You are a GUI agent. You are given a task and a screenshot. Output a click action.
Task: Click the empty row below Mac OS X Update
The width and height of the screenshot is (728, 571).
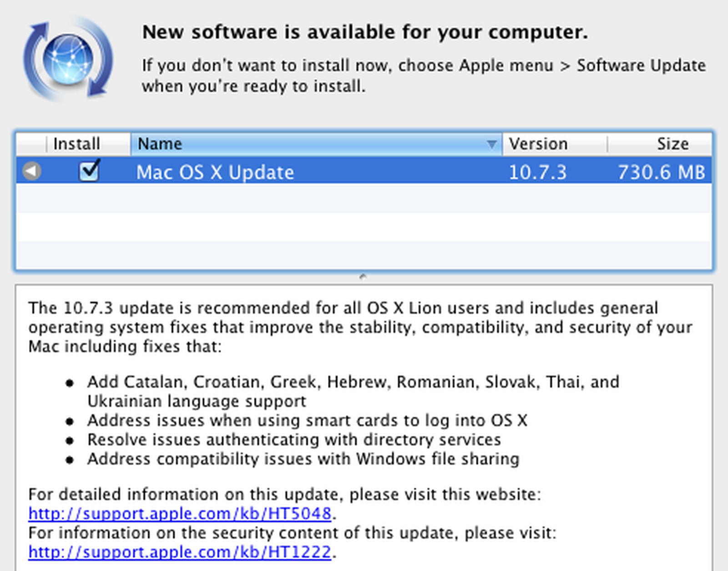click(x=364, y=198)
